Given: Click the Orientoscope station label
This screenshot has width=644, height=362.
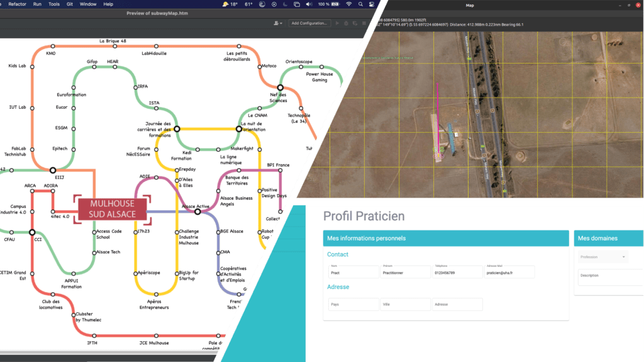Looking at the screenshot, I should 299,61.
